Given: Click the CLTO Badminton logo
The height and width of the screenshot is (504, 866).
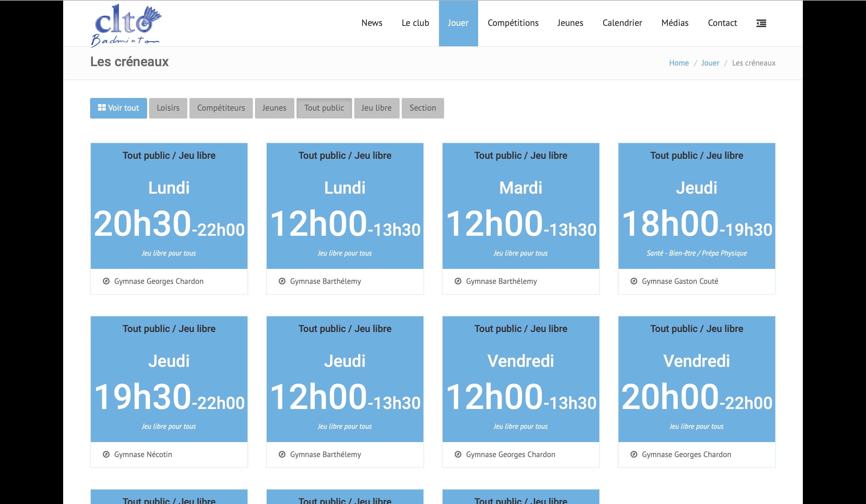Looking at the screenshot, I should point(126,26).
